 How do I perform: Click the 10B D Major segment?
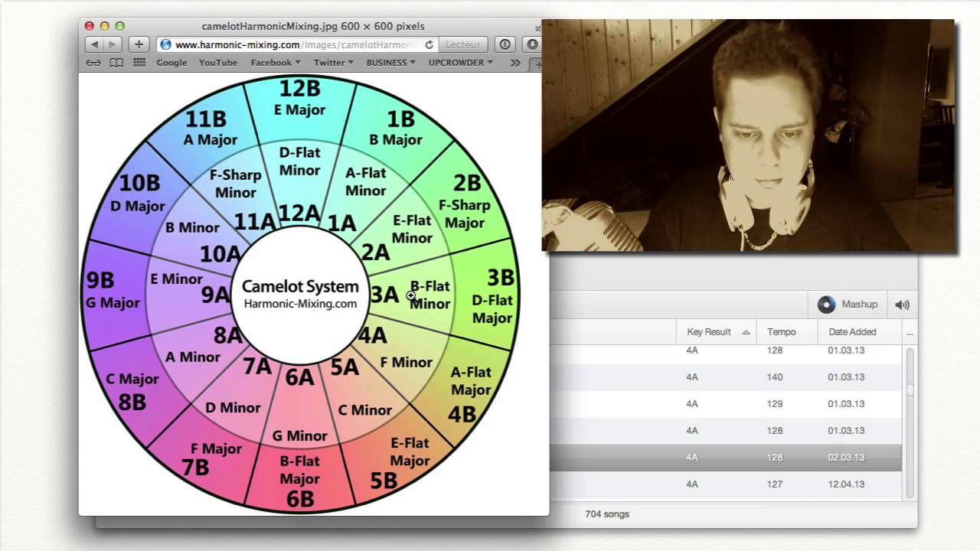click(x=139, y=194)
